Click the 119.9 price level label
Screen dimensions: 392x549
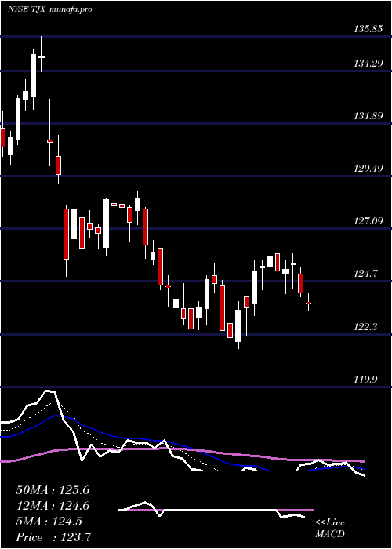tap(366, 380)
